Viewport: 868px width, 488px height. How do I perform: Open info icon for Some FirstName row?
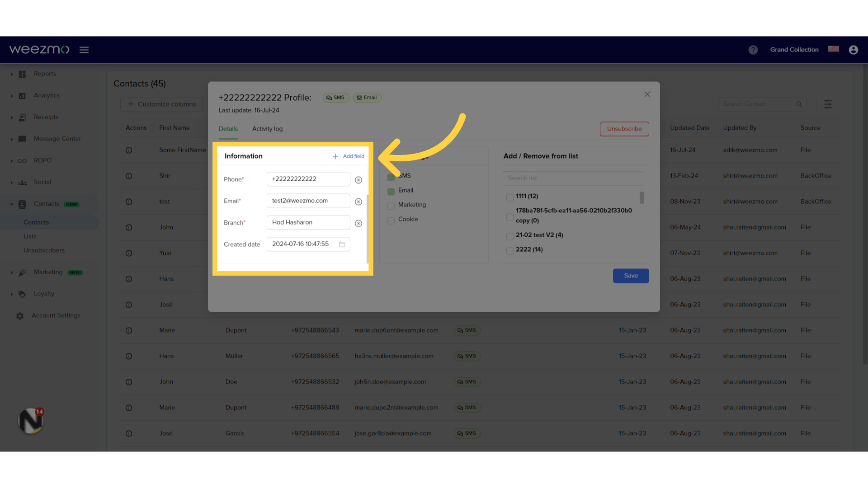tap(129, 150)
